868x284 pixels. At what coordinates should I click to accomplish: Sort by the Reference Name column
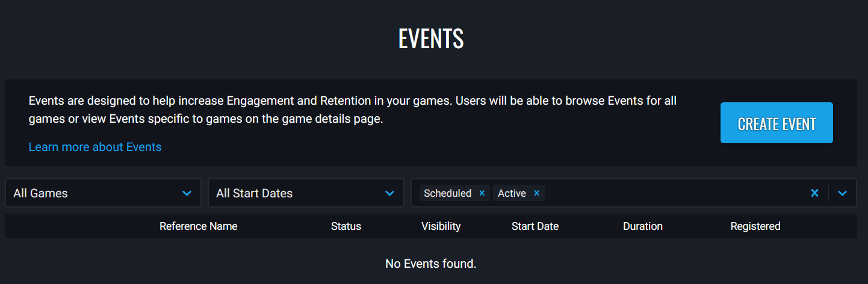click(x=198, y=226)
